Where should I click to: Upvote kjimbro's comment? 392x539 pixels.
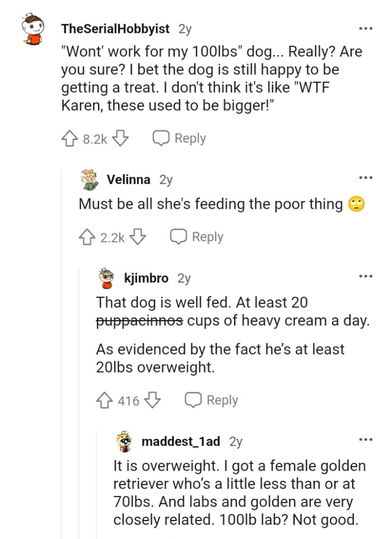tap(103, 400)
